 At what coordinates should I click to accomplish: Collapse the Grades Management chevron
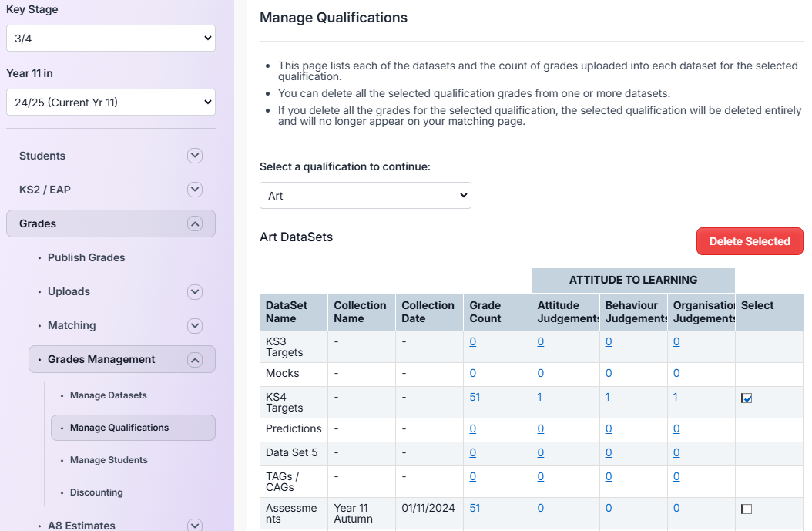pos(195,360)
